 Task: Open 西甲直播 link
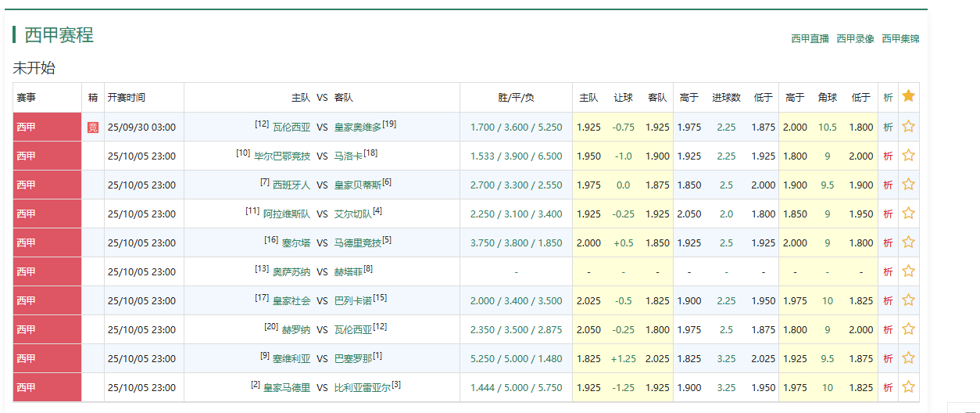810,38
